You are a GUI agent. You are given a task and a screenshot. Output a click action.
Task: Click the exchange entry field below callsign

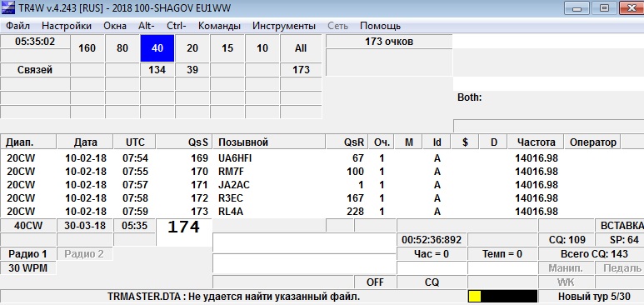(304, 263)
